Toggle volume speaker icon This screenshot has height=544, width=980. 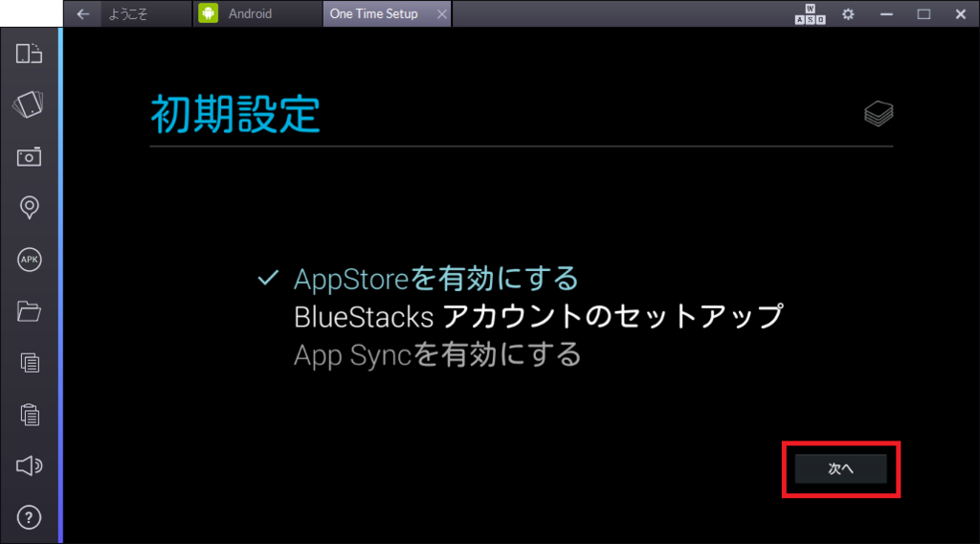(30, 465)
